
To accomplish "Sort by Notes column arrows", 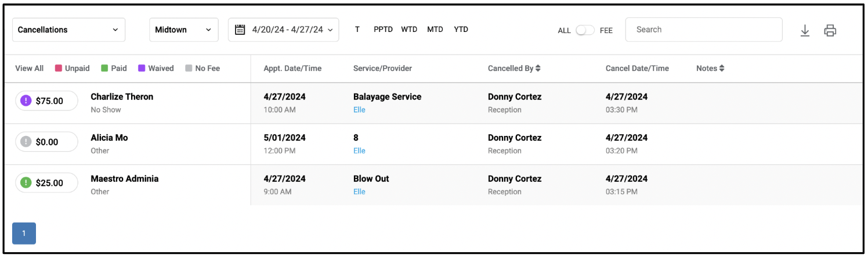I will pyautogui.click(x=722, y=69).
